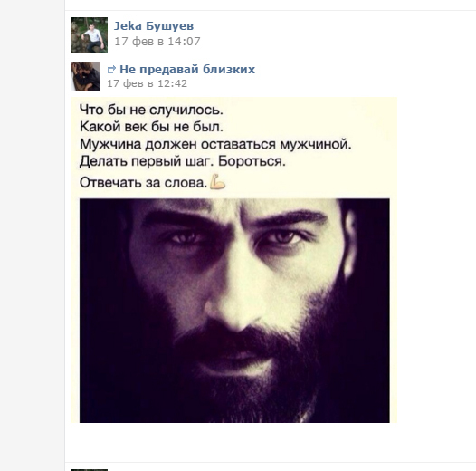
Task: Click the flexed bicep emoji in the post
Action: click(218, 182)
